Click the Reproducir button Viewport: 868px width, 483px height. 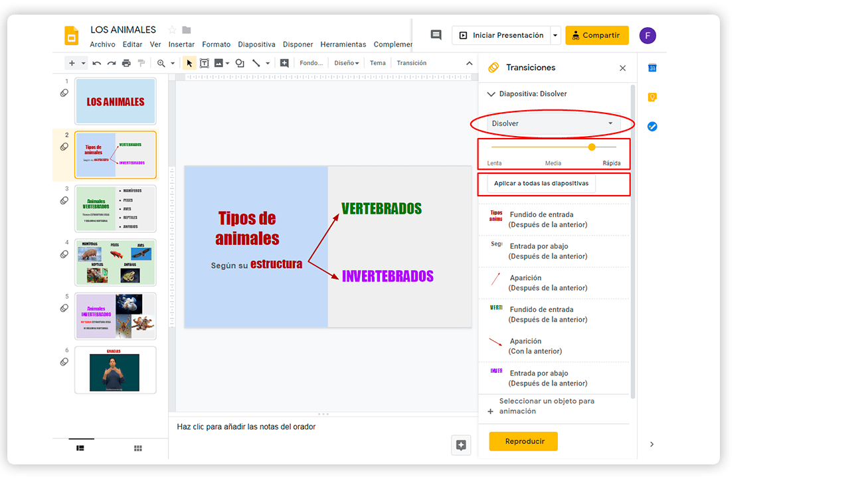(524, 441)
